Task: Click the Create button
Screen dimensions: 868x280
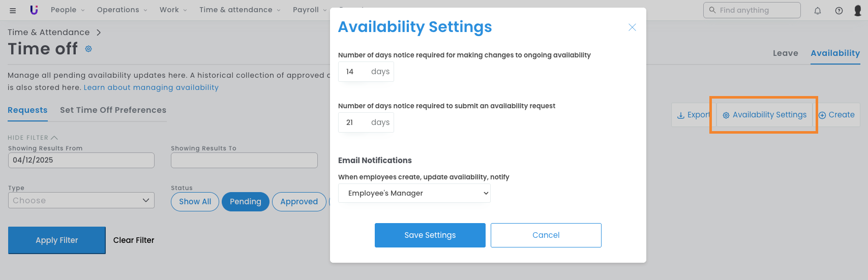Action: point(836,115)
